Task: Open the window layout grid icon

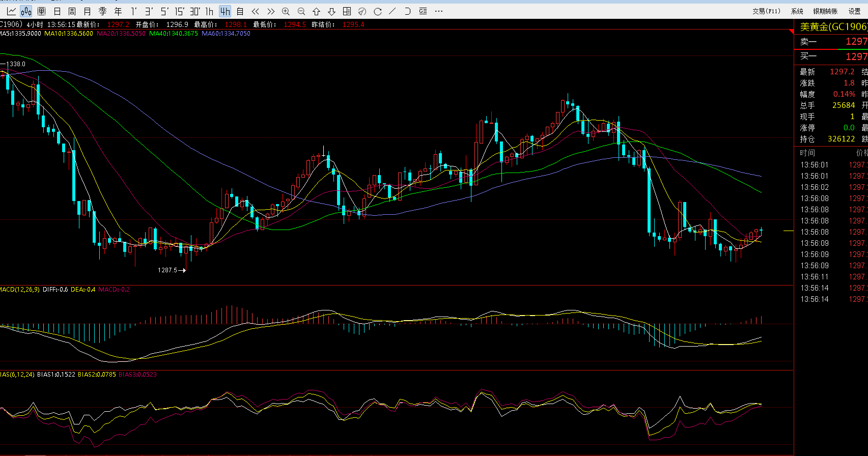Action: [347, 11]
